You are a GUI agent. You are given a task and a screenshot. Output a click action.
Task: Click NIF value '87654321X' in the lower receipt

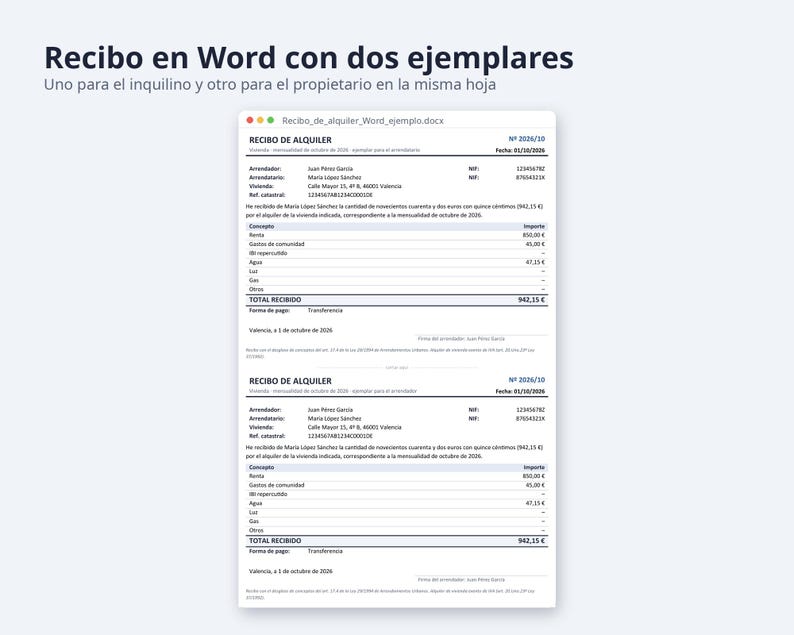click(x=531, y=419)
